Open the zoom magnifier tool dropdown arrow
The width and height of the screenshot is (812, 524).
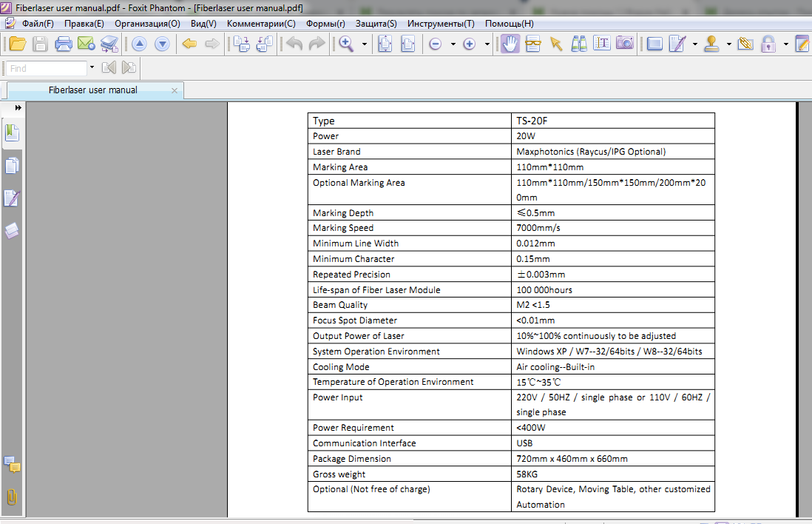coord(364,44)
